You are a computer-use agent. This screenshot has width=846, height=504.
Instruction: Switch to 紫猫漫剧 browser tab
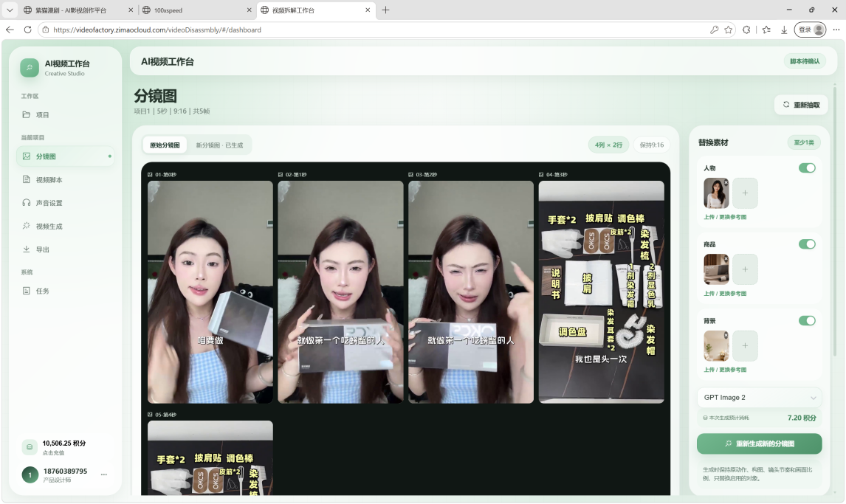[78, 10]
